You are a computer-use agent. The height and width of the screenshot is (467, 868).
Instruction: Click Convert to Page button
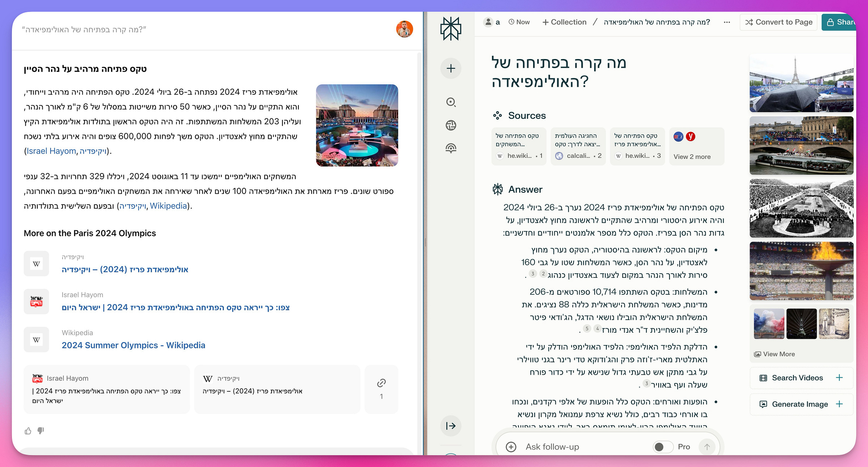[778, 22]
